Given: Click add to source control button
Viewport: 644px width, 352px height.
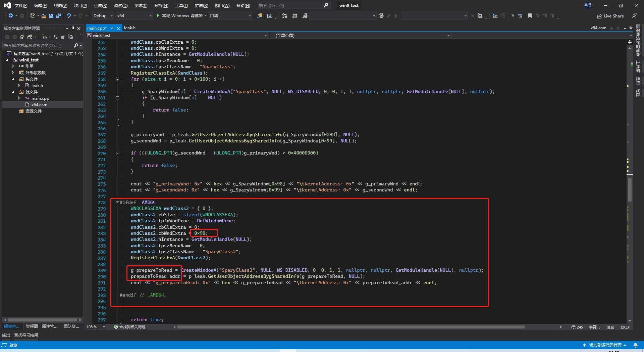Looking at the screenshot, I should point(604,345).
